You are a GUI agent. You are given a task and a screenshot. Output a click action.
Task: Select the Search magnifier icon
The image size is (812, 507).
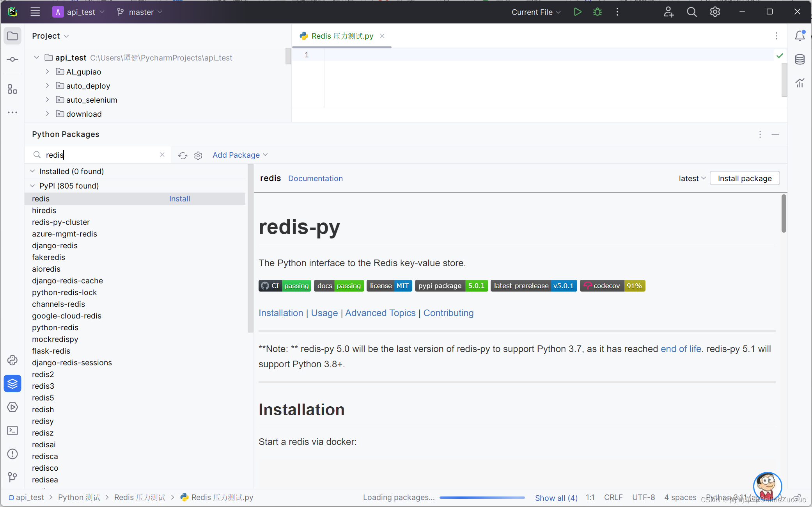691,12
